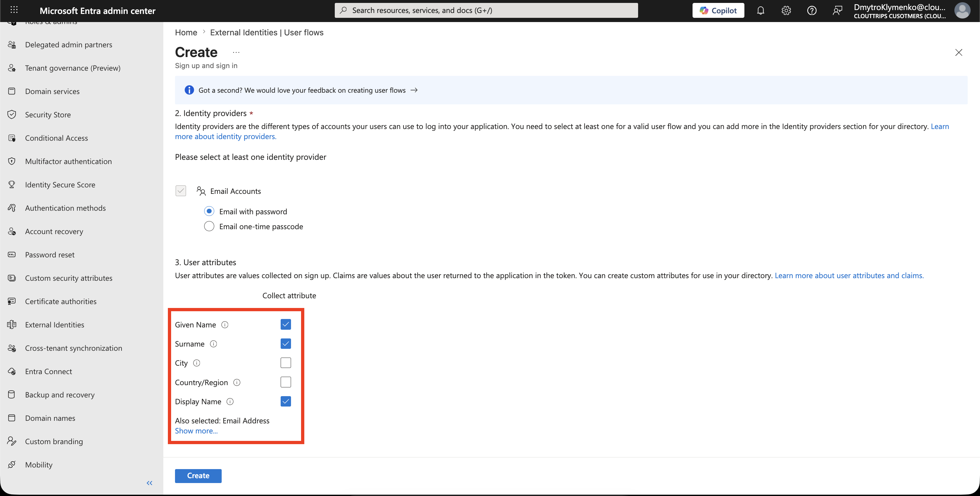Check the City attribute checkbox
Screen dimensions: 980x496
tap(286, 363)
